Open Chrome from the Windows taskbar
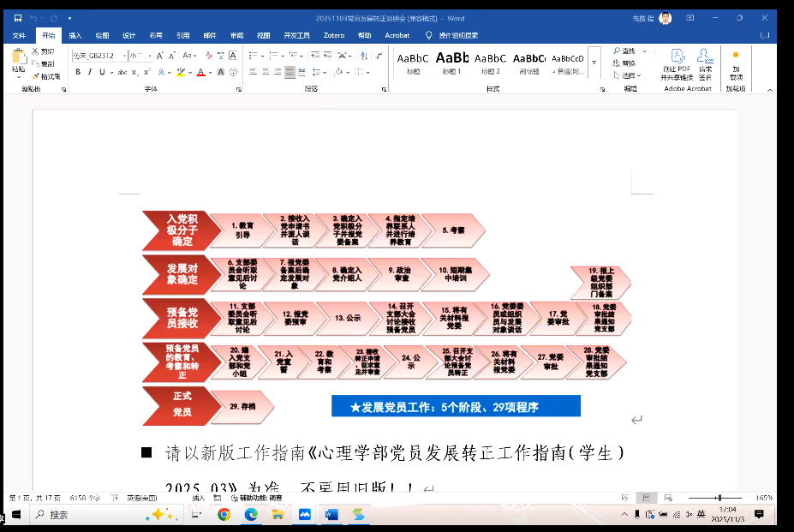 coord(224,515)
